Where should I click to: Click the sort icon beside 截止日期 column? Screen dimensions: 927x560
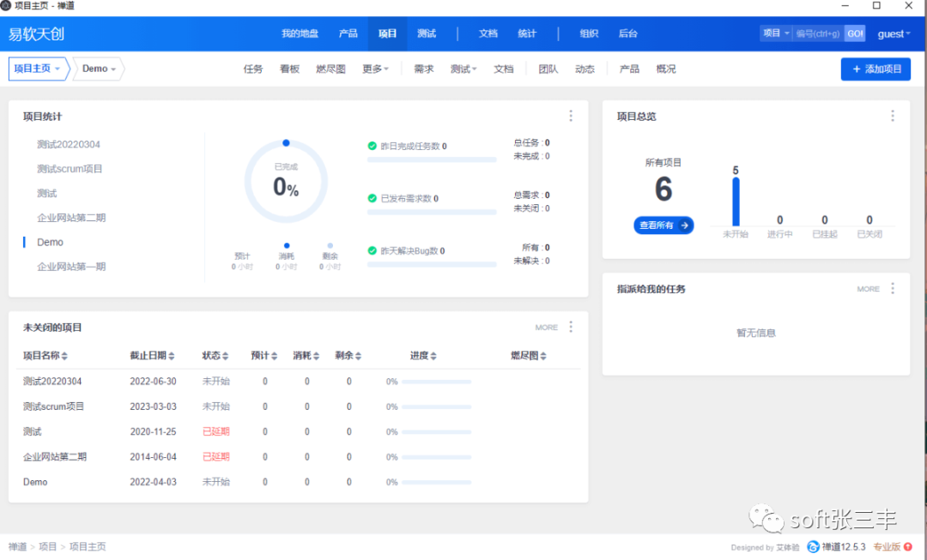click(x=172, y=356)
